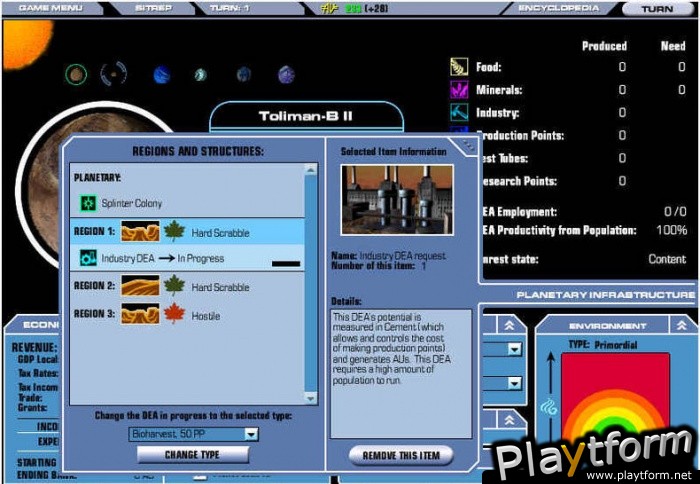Image resolution: width=700 pixels, height=484 pixels.
Task: Click the selected item factory image
Action: [x=397, y=199]
